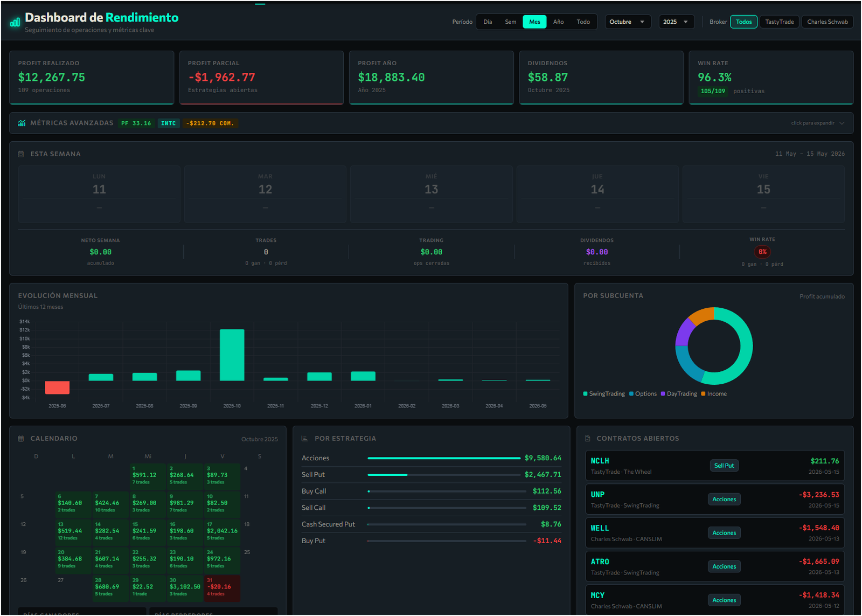Toggle Options legend item
This screenshot has height=616, width=862.
click(x=643, y=394)
